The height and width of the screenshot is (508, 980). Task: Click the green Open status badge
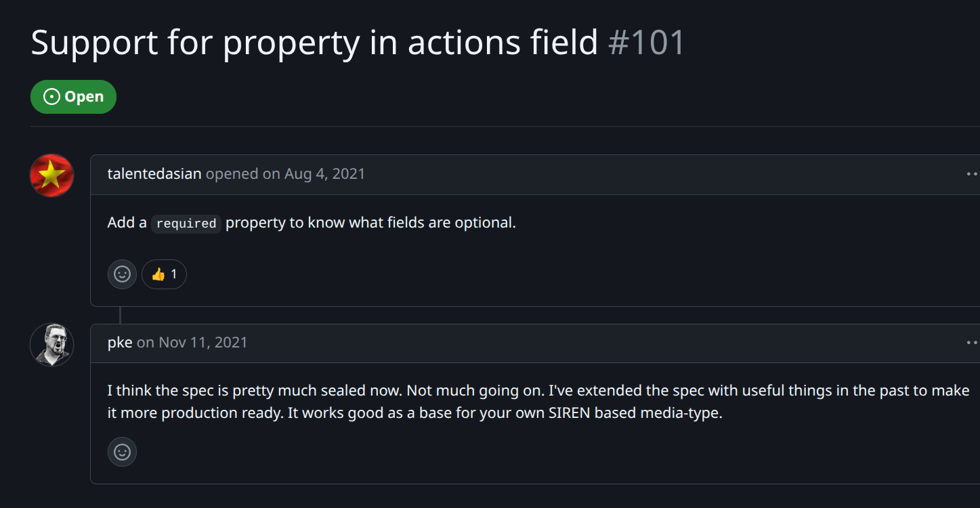[73, 97]
